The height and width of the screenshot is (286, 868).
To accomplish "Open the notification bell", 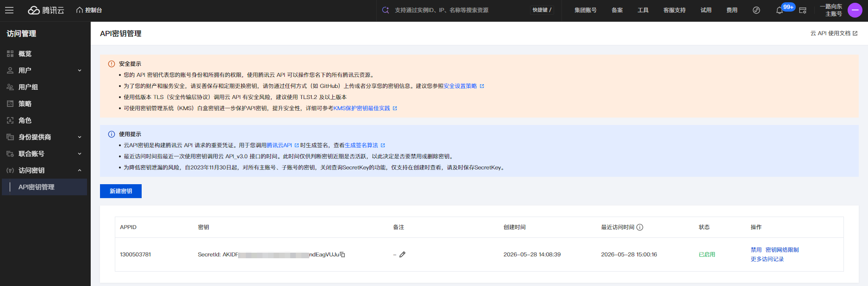I will pyautogui.click(x=780, y=10).
